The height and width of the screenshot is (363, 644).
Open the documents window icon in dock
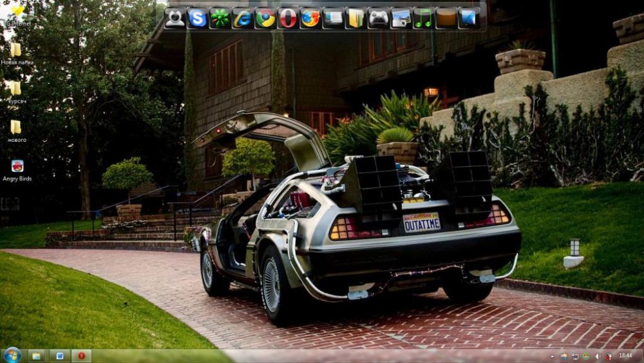tap(333, 19)
